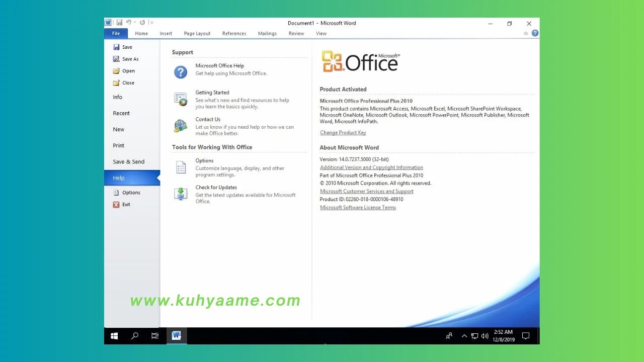The image size is (644, 362).
Task: Switch to the Insert tab
Action: coord(166,34)
